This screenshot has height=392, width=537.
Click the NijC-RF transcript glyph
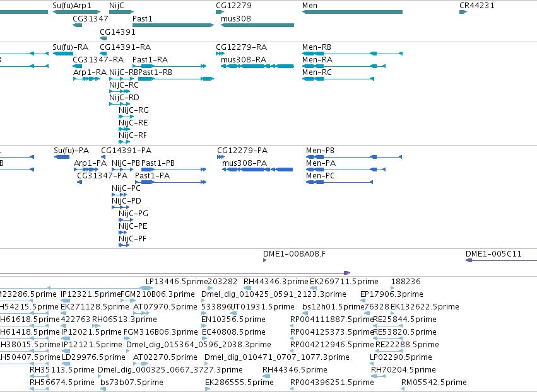[x=124, y=142]
